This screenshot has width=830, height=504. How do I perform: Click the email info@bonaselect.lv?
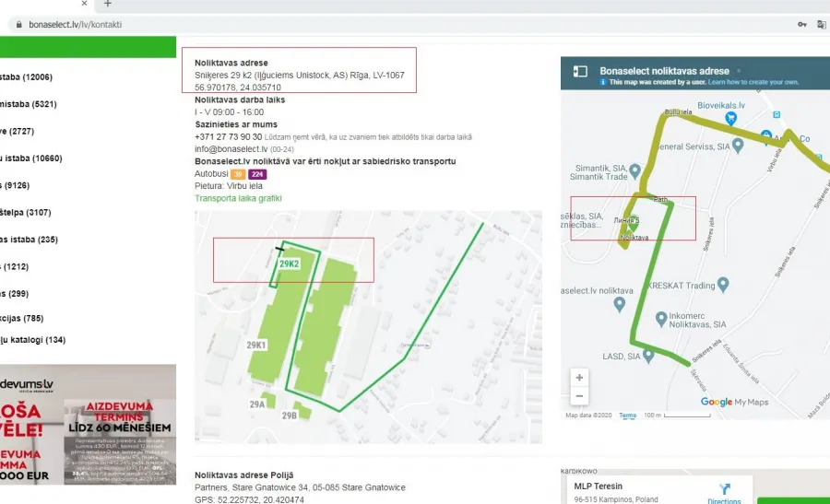coord(231,149)
